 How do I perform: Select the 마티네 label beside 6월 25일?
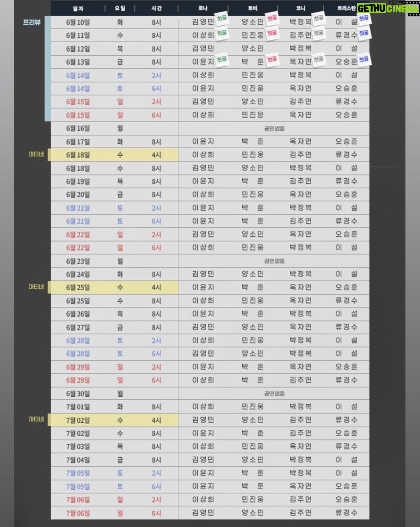(36, 287)
